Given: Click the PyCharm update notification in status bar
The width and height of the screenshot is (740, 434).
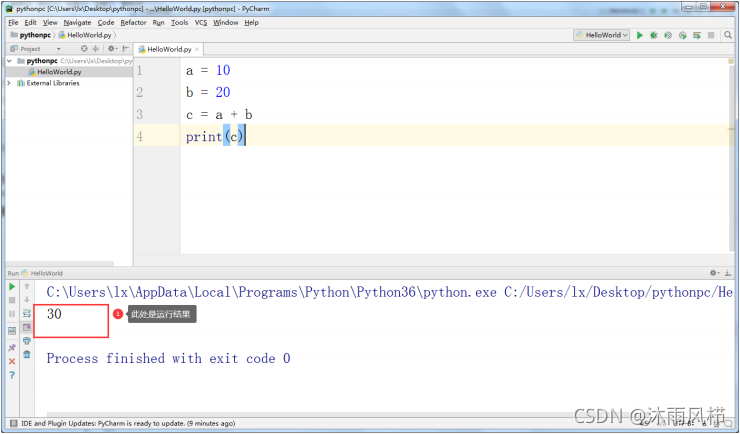Looking at the screenshot, I should [x=128, y=423].
